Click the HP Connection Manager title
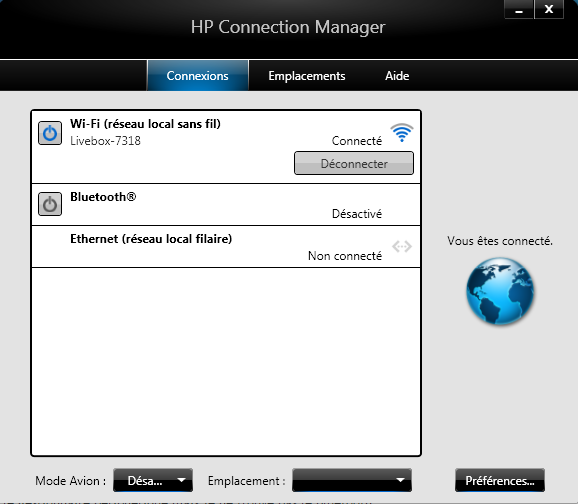Viewport: 578px width, 504px height. point(288,27)
